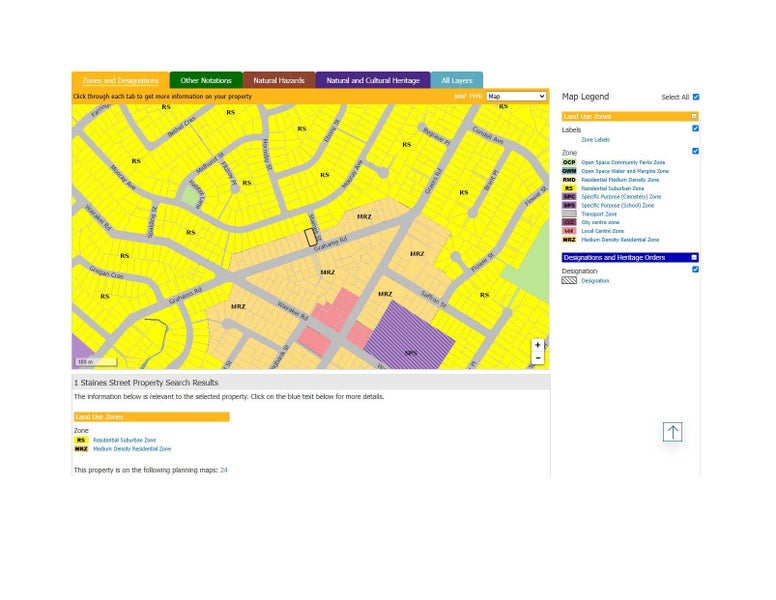Click the purple hatched SPS school area

tap(409, 336)
